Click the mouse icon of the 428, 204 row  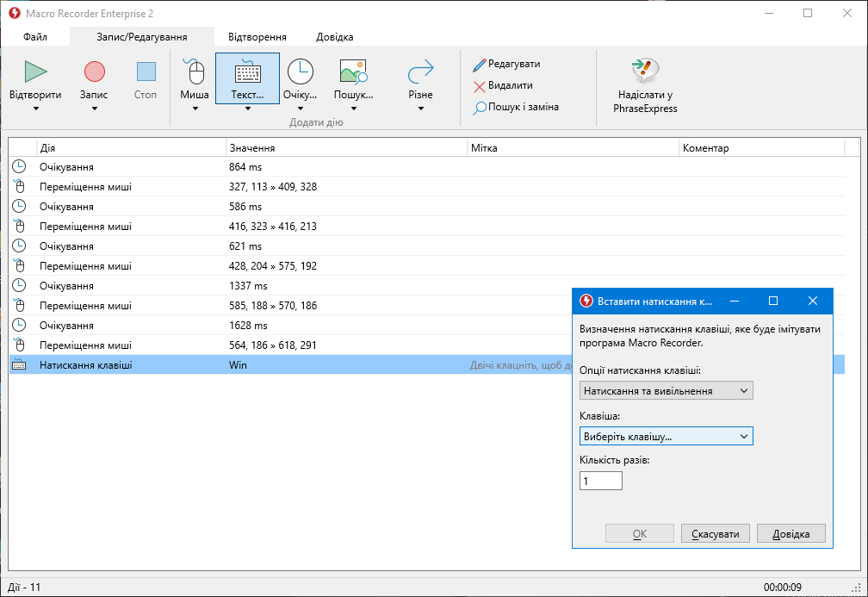tap(19, 266)
